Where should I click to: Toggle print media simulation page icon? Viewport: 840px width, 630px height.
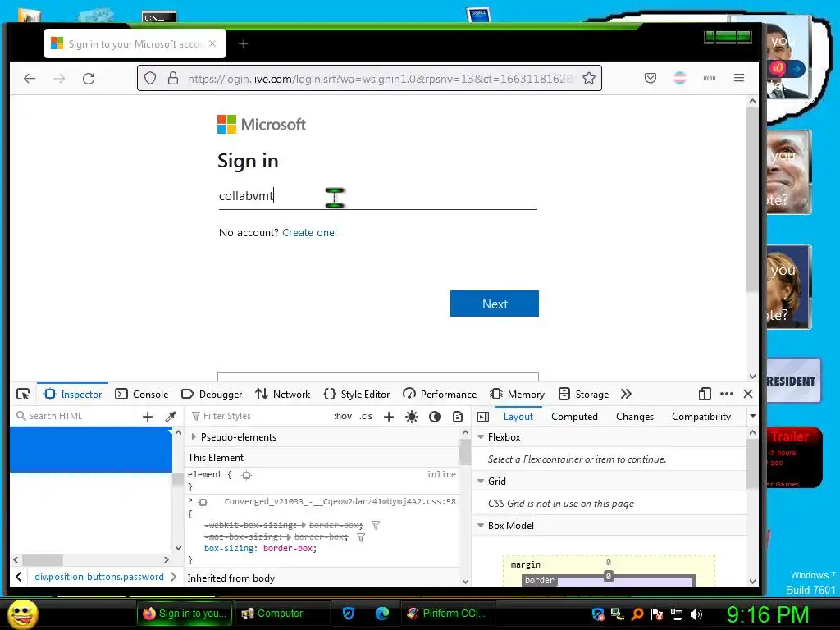pyautogui.click(x=458, y=416)
